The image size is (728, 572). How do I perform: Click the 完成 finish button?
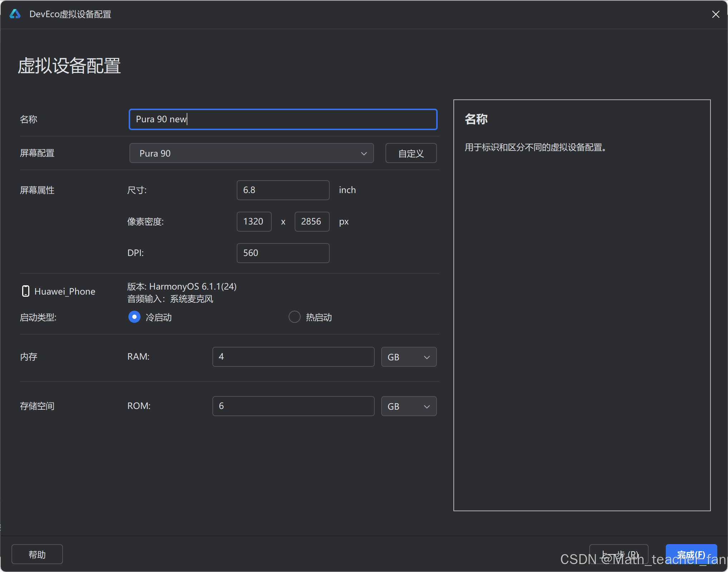click(x=691, y=554)
